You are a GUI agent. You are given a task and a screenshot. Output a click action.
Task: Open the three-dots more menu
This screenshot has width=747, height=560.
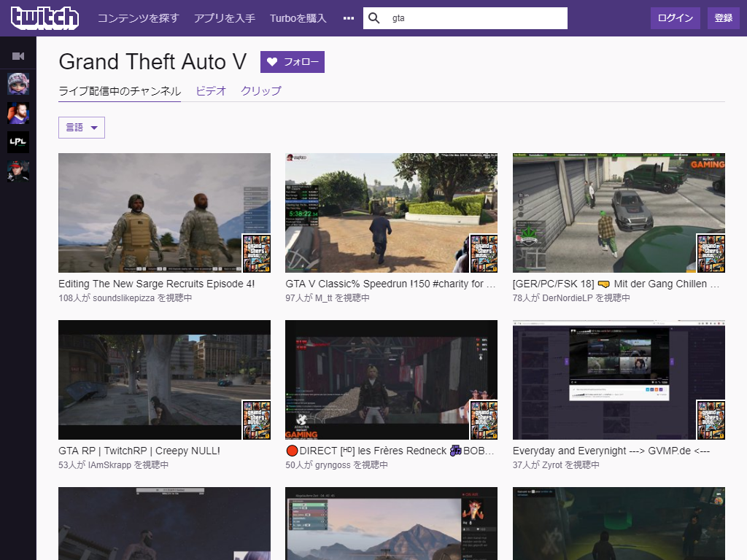(x=348, y=18)
